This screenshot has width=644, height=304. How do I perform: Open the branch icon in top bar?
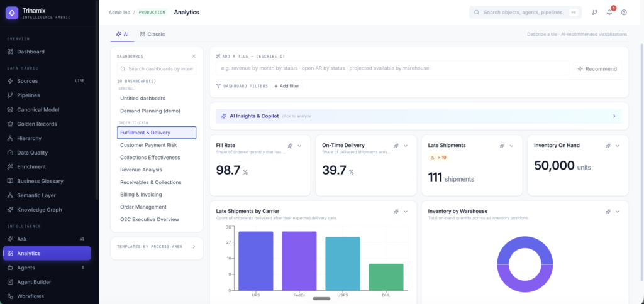pyautogui.click(x=594, y=13)
